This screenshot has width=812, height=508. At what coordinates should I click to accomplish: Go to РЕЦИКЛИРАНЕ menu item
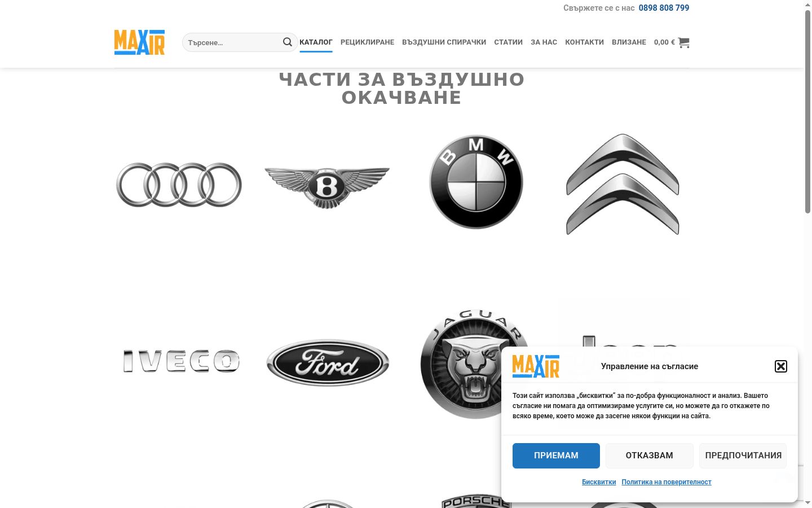click(x=367, y=42)
